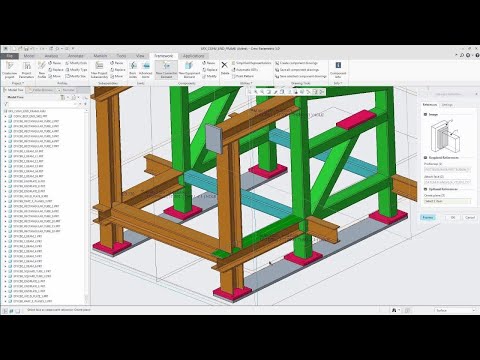Click Reuse in the Profiles group
This screenshot has width=480, height=360.
pyautogui.click(x=55, y=63)
